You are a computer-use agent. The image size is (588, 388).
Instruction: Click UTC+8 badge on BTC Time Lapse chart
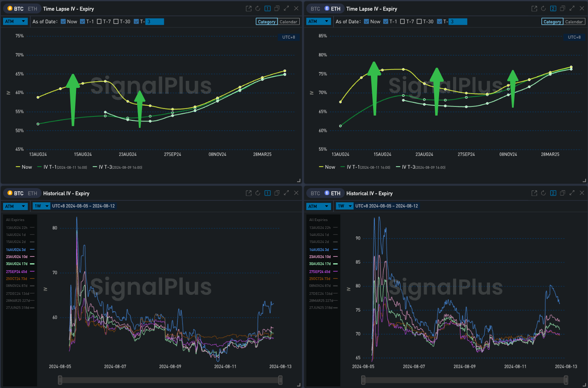(x=289, y=37)
